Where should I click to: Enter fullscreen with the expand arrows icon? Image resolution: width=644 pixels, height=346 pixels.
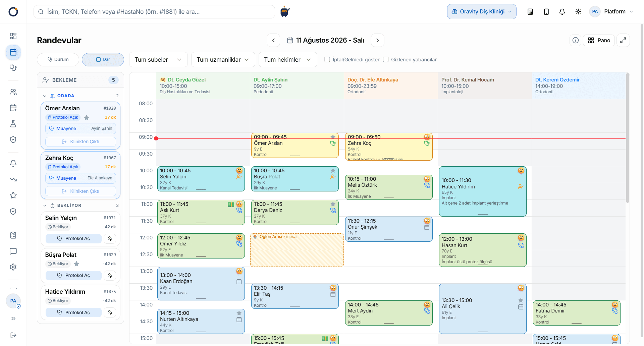(x=623, y=40)
